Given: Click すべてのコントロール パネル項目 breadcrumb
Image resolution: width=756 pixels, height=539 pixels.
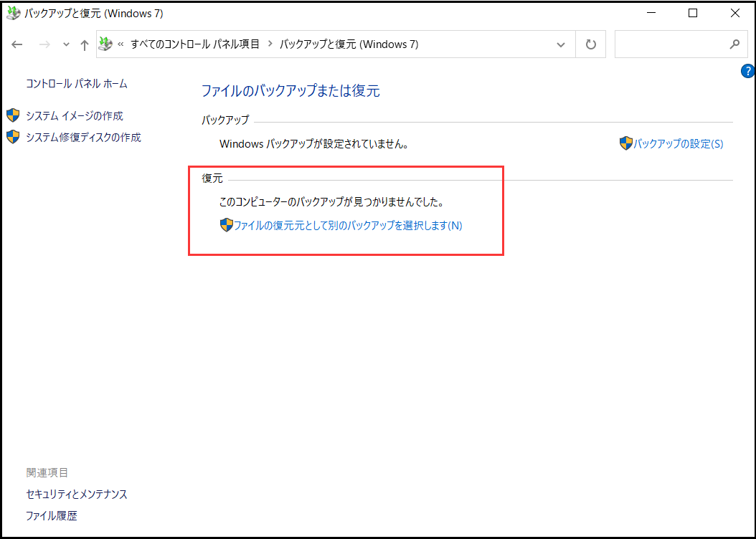Looking at the screenshot, I should (x=195, y=44).
